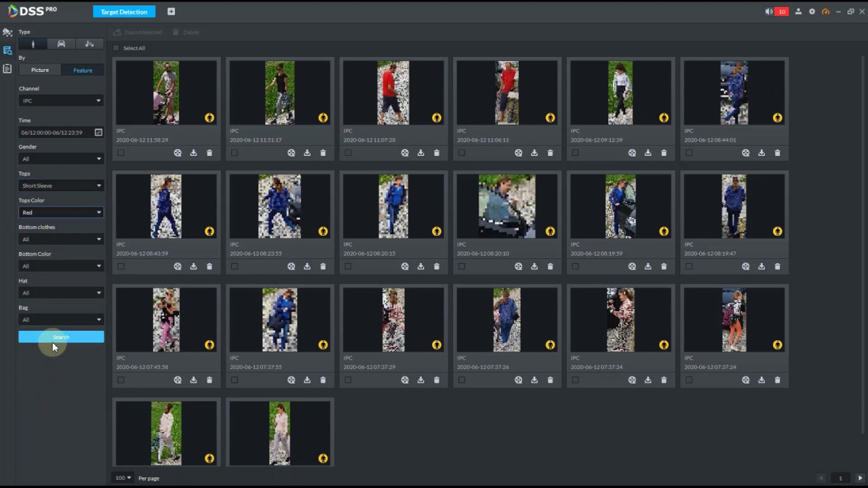This screenshot has width=868, height=488.
Task: Add a new tab with the plus icon
Action: pos(171,12)
